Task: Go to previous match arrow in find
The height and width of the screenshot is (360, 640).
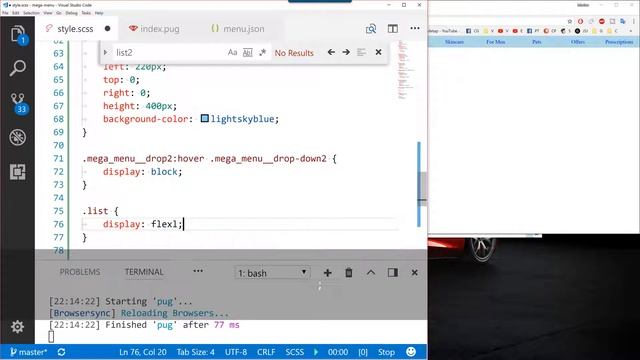Action: [331, 52]
